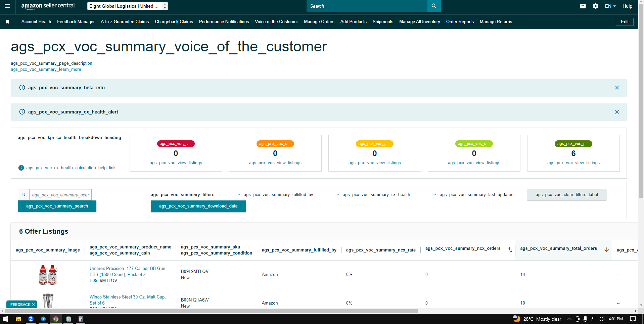Click the weather icon in taskbar
Image resolution: width=644 pixels, height=324 pixels.
(x=516, y=319)
